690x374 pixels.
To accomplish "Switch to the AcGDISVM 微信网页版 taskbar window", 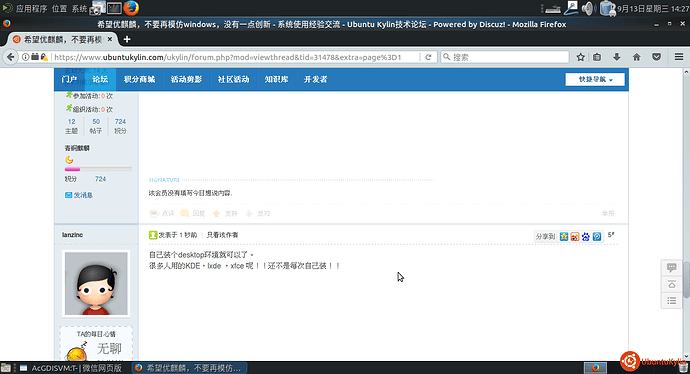I will (x=72, y=368).
